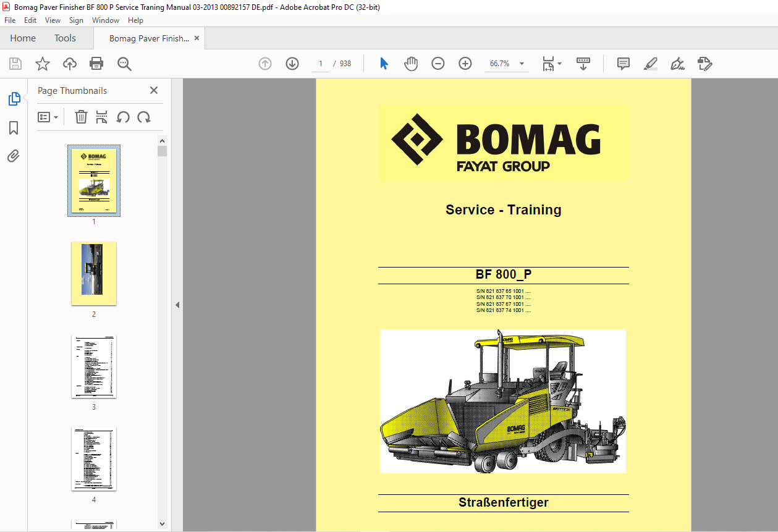Zoom in with plus icon
Viewport: 778px width, 532px height.
point(465,64)
